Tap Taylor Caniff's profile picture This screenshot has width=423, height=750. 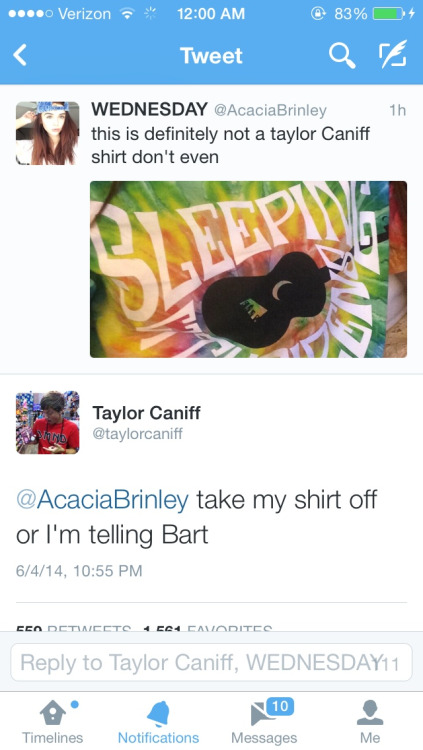coord(47,422)
